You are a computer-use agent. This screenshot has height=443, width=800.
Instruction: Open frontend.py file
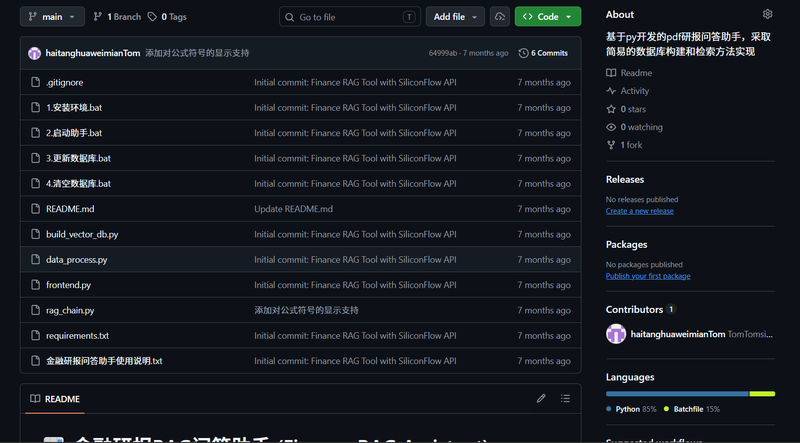tap(68, 285)
